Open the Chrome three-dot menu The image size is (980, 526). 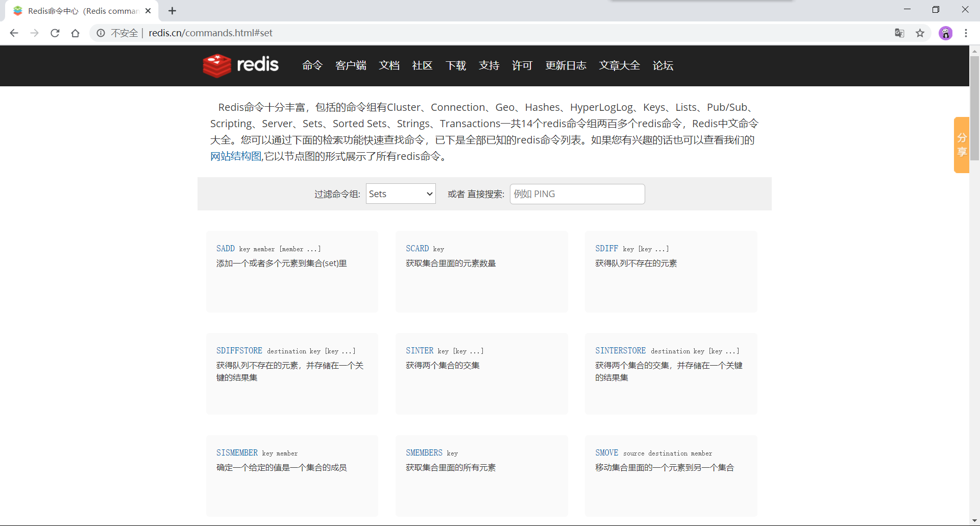tap(966, 33)
